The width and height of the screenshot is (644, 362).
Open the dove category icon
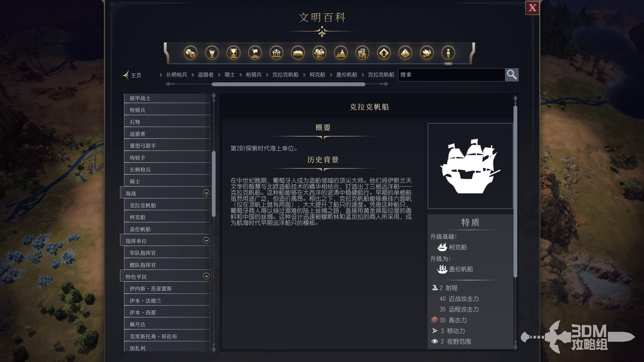427,53
